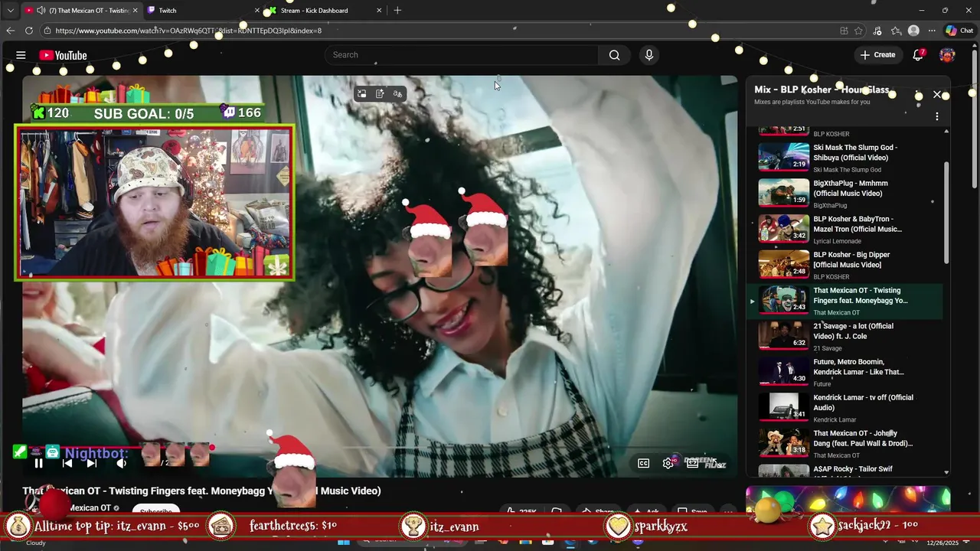Screen dimensions: 980x551
Task: Play 21 Savage - a lot
Action: click(x=846, y=337)
